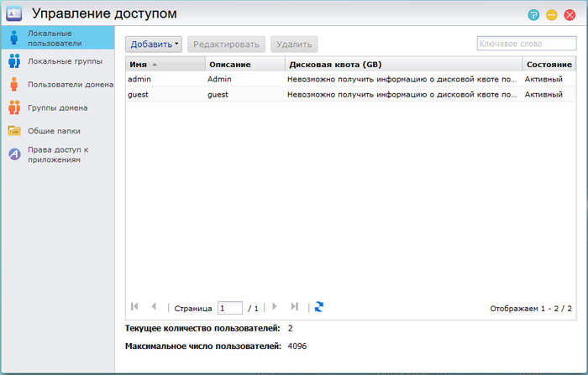Viewport: 588px width, 375px height.
Task: Minimize the window with yellow button
Action: (551, 15)
